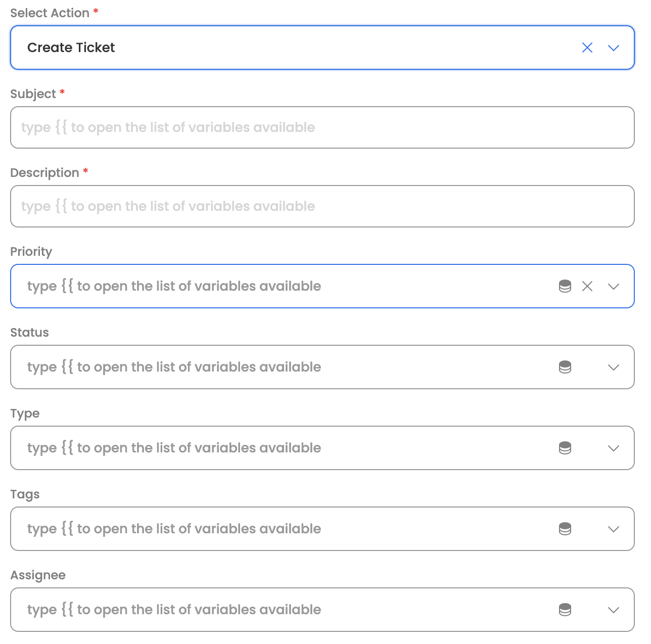Expand the Type dropdown chevron

(x=614, y=448)
